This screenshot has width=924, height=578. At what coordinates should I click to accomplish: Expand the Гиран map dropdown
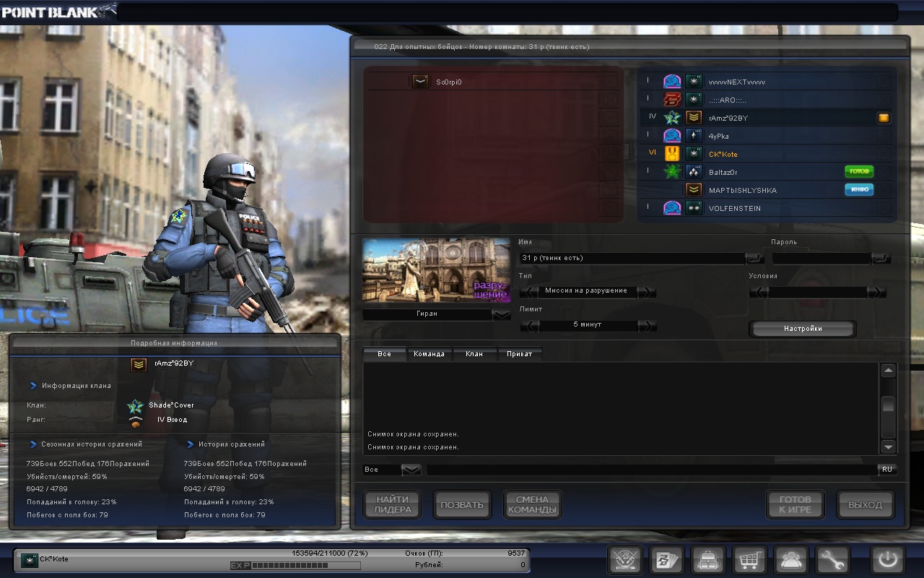point(501,314)
